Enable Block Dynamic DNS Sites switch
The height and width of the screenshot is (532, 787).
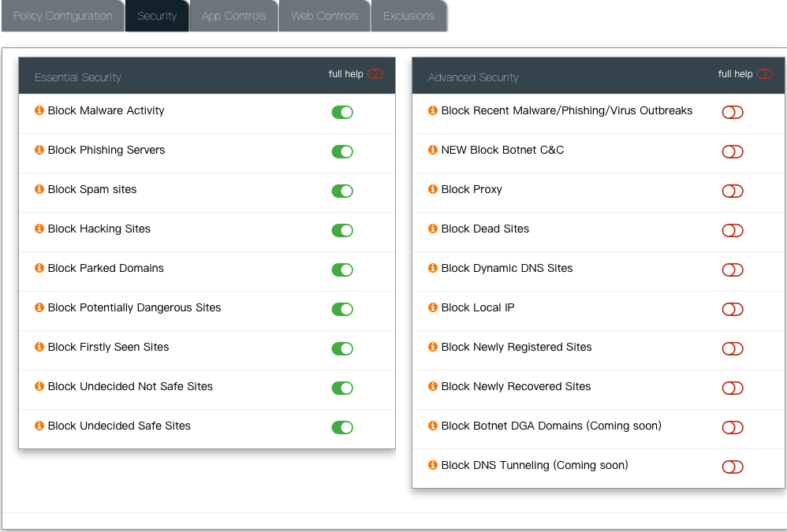[733, 270]
